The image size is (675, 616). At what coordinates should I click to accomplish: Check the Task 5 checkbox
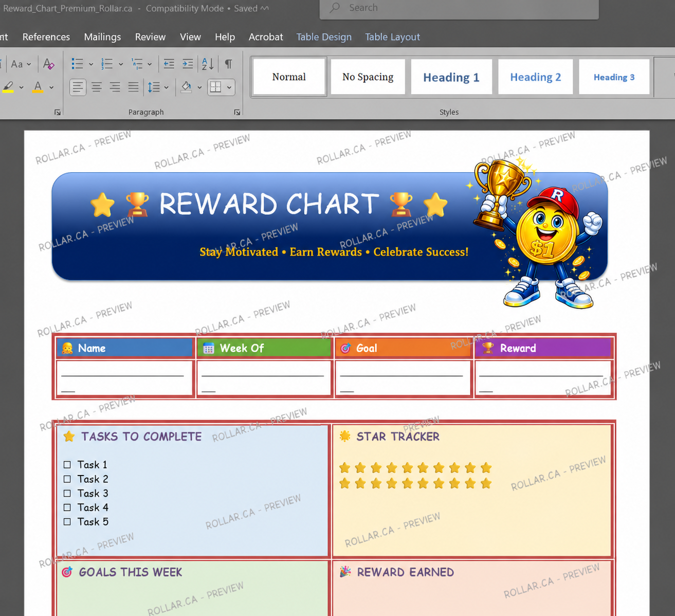[67, 522]
